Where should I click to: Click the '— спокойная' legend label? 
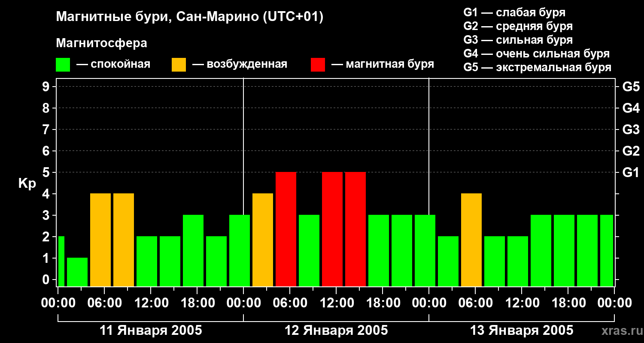(x=113, y=64)
